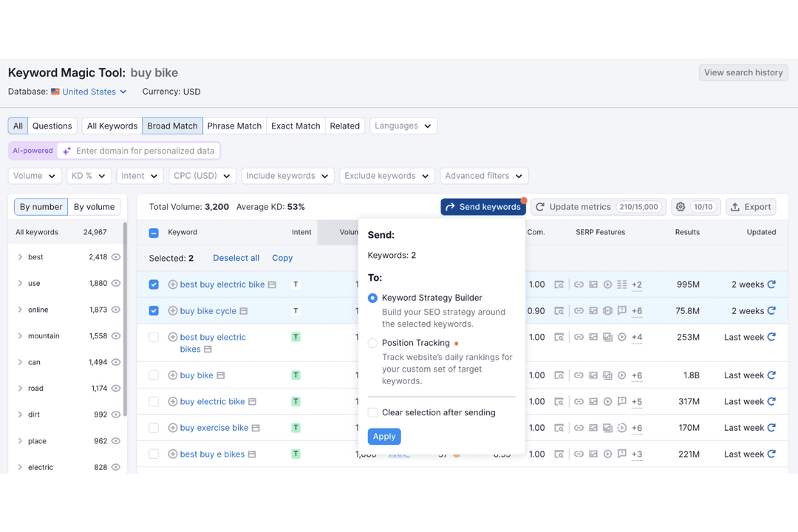Click the Update metrics button
Viewport: 798px width, 532px height.
598,207
